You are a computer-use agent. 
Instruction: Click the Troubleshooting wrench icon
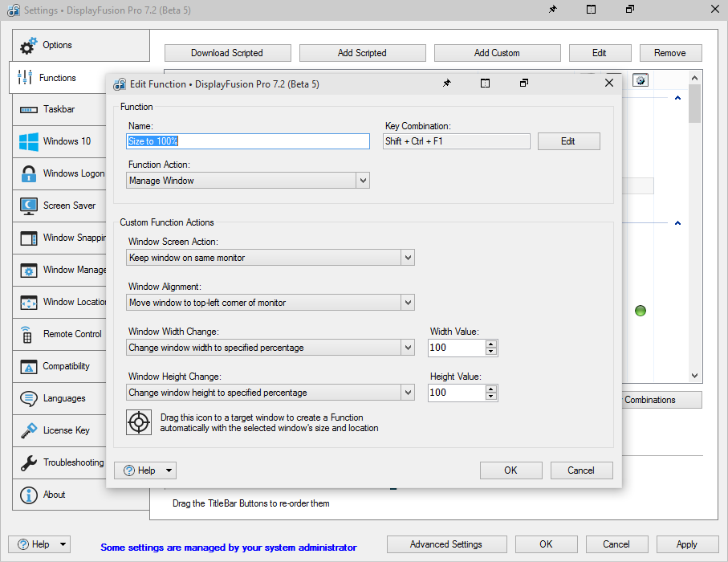(29, 462)
